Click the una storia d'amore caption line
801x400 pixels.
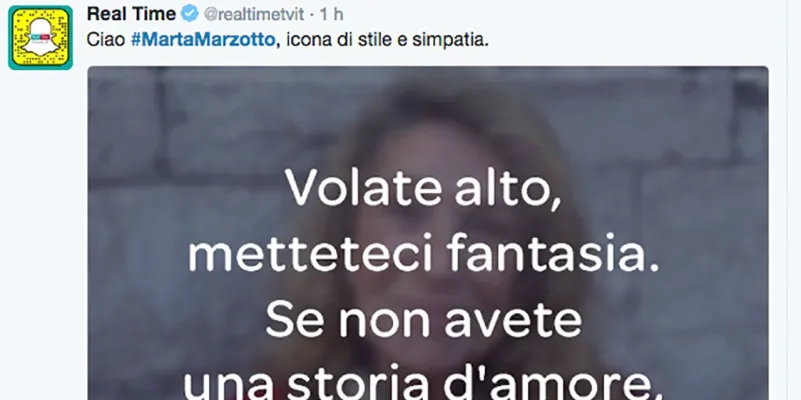click(423, 387)
